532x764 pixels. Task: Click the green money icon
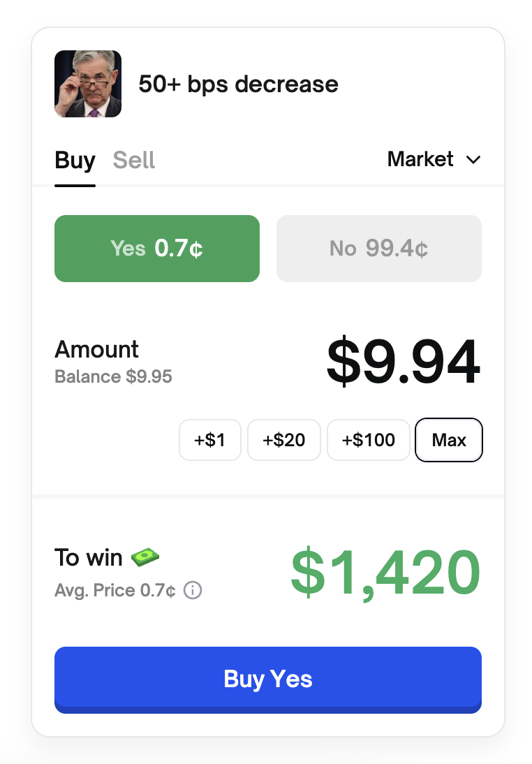click(145, 557)
